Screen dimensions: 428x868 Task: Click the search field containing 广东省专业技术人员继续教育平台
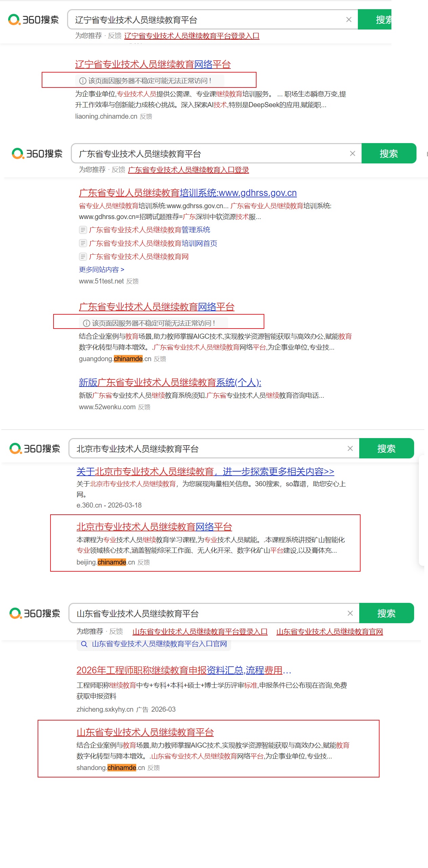click(217, 154)
